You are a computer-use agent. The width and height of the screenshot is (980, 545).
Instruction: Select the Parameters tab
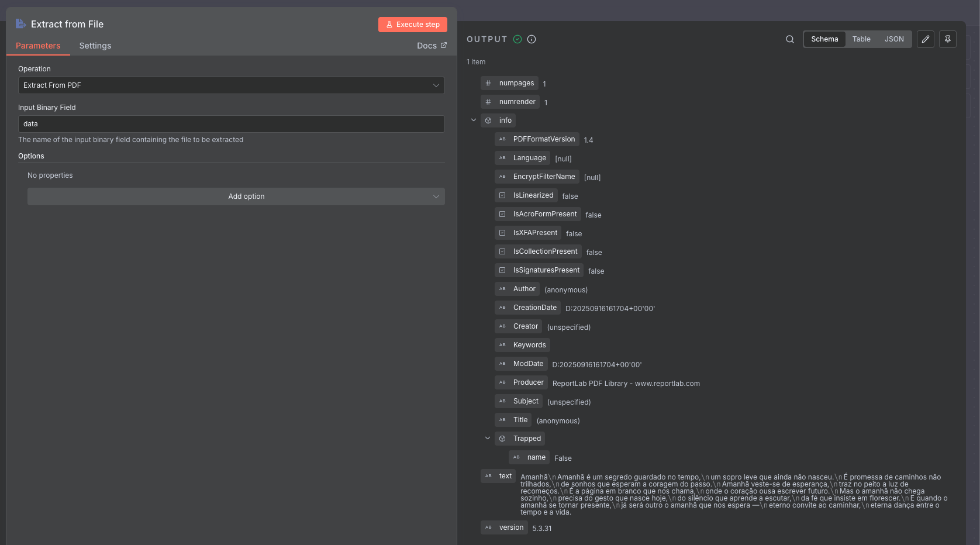pyautogui.click(x=38, y=46)
